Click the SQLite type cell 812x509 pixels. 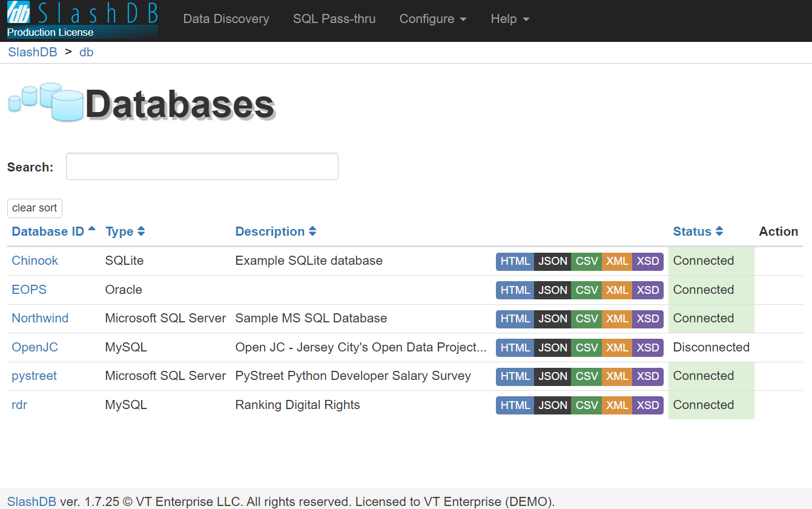125,261
